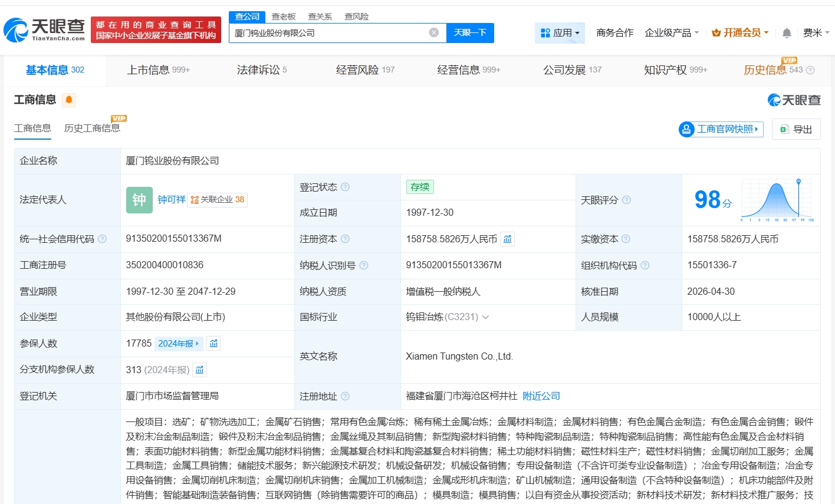The width and height of the screenshot is (835, 504).
Task: Click the 厦门市市场监督管理局 registration authority
Action: (x=172, y=396)
